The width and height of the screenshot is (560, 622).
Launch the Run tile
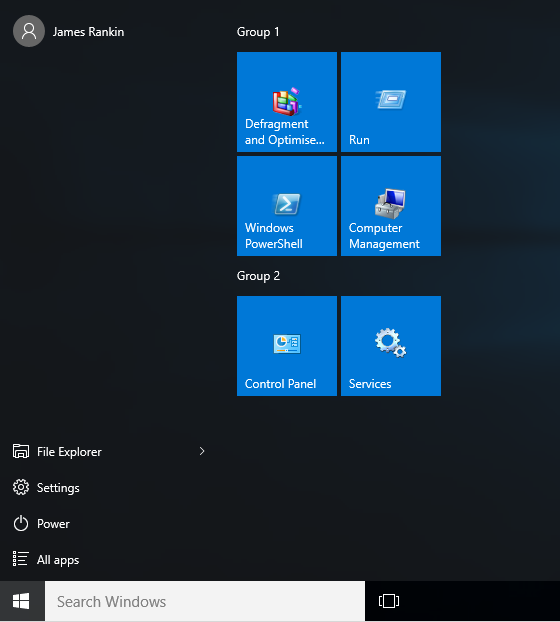click(391, 102)
